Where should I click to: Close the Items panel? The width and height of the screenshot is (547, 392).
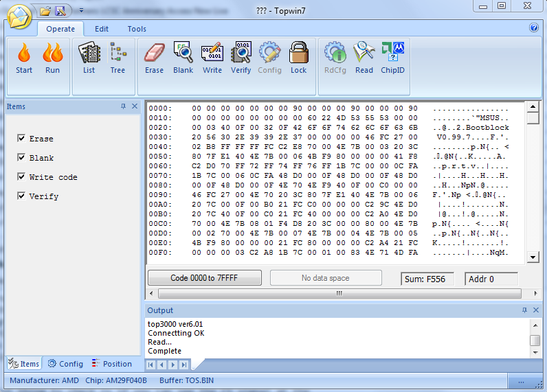[135, 106]
